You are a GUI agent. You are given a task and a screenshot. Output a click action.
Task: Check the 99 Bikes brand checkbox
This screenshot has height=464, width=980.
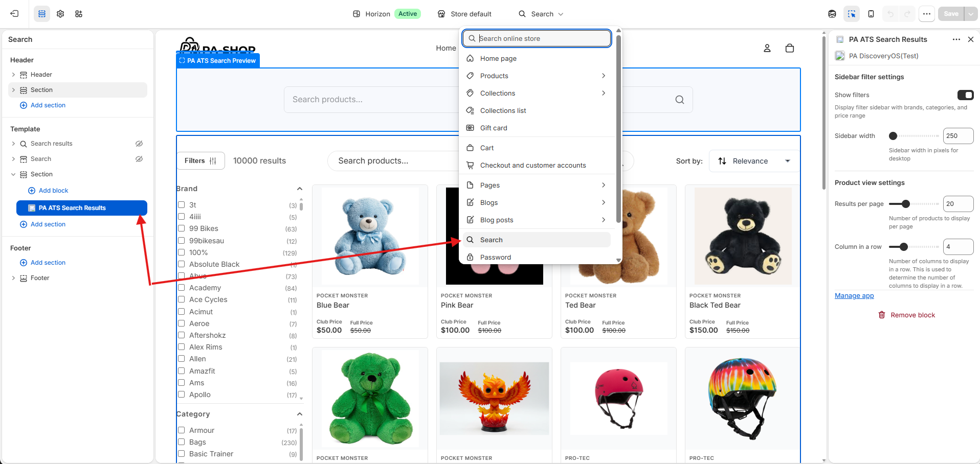point(181,228)
